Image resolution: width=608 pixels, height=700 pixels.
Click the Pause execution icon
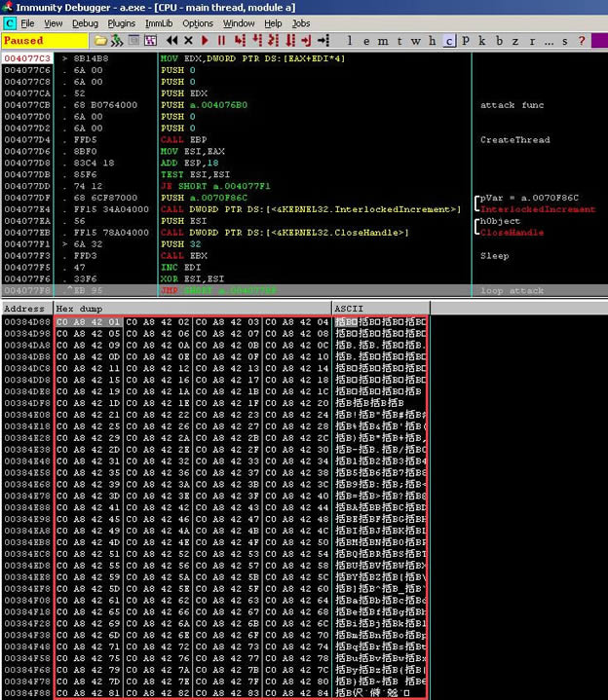tap(221, 41)
